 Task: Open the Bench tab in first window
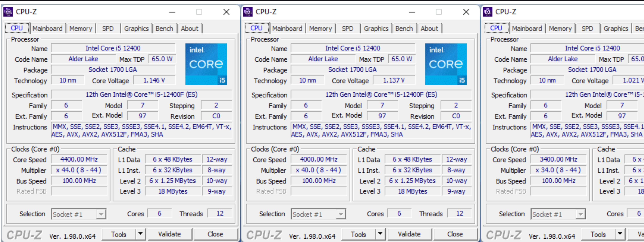(x=164, y=28)
